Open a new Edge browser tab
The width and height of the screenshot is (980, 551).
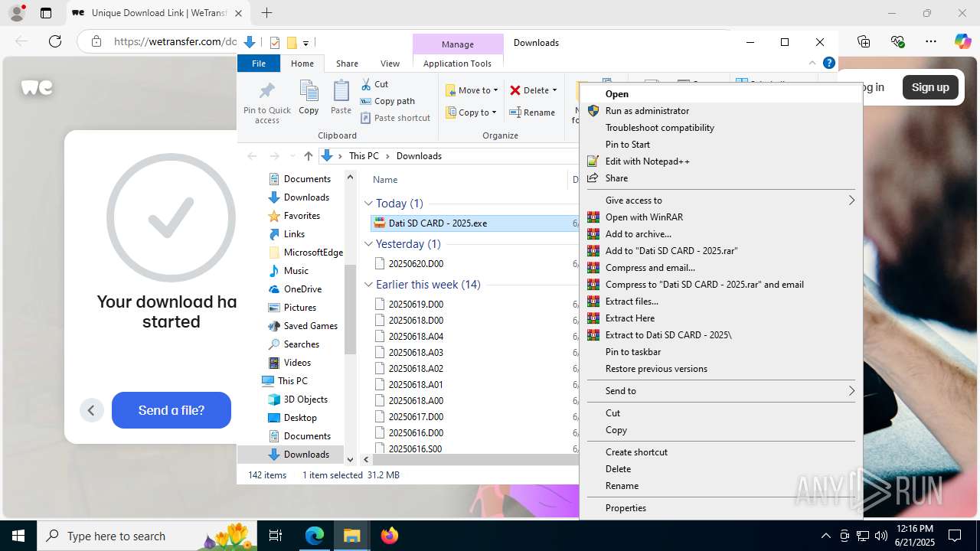pyautogui.click(x=266, y=13)
